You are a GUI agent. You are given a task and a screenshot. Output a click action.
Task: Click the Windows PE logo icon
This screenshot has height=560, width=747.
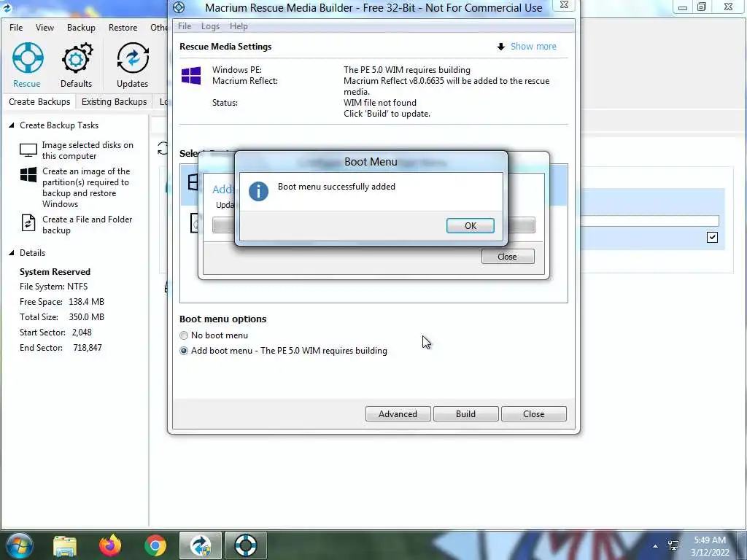[x=191, y=75]
